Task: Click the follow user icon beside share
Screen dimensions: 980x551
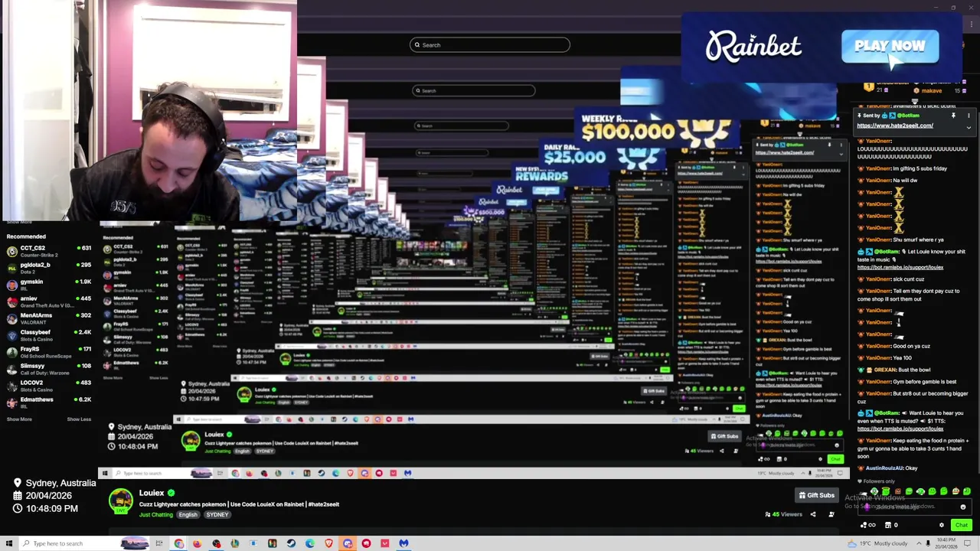Action: pyautogui.click(x=831, y=514)
